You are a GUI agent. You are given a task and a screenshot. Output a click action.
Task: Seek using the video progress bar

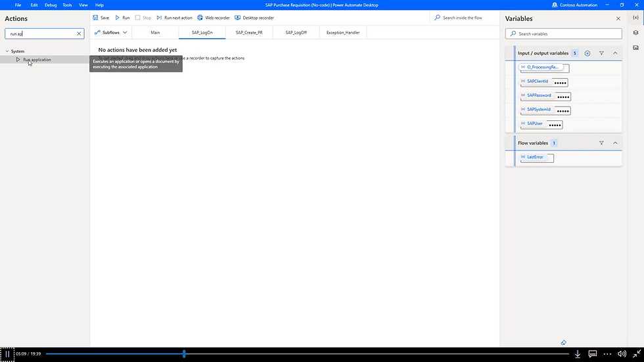pos(308,354)
